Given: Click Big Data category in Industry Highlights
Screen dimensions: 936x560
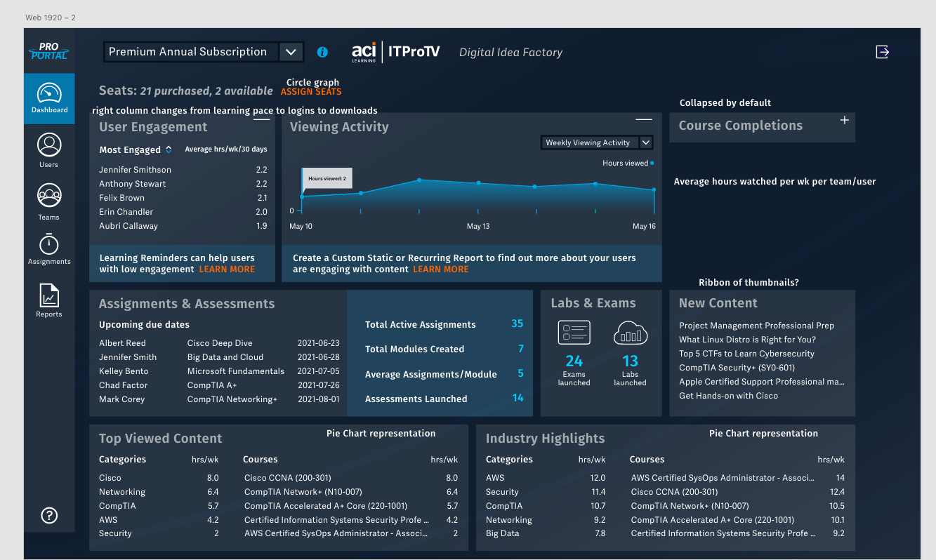Looking at the screenshot, I should pyautogui.click(x=503, y=533).
